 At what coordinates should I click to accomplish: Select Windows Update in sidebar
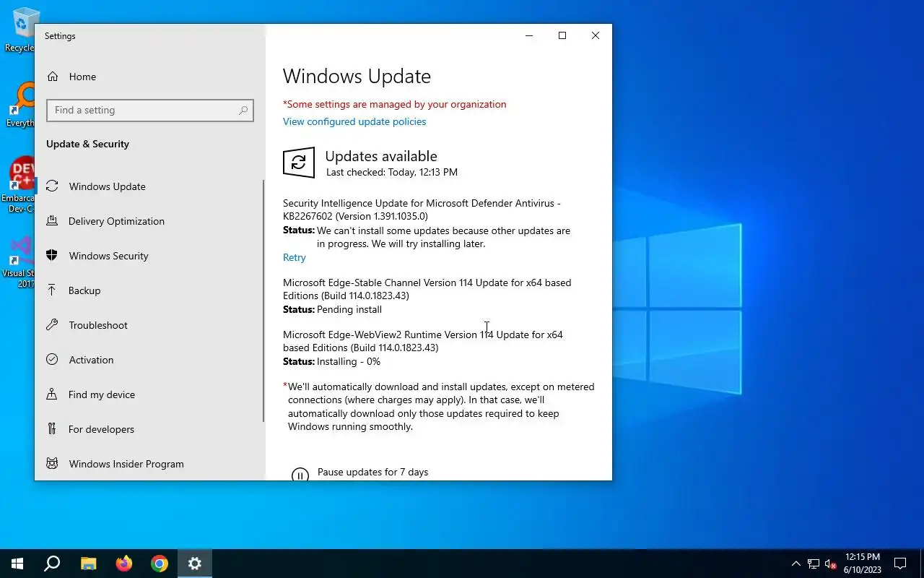[149, 186]
